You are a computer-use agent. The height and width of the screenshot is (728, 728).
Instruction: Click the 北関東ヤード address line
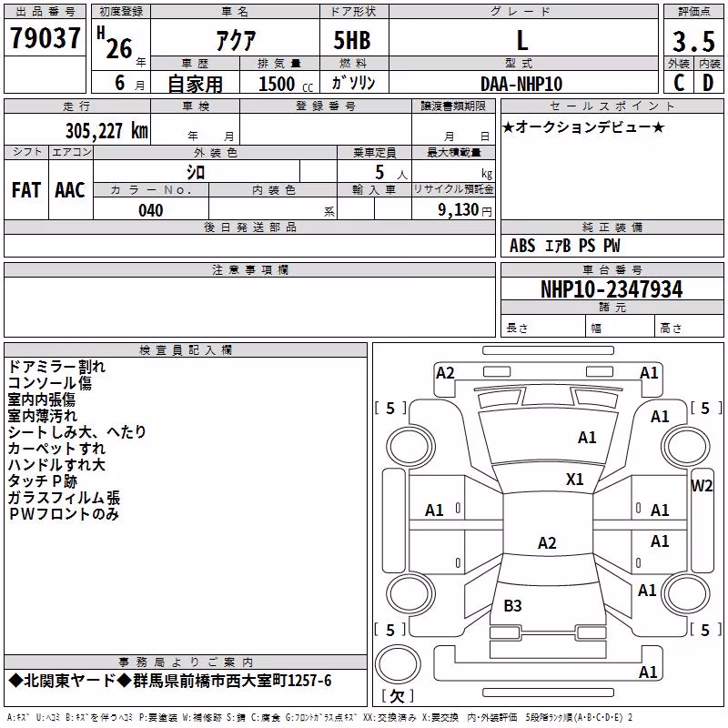coord(170,681)
